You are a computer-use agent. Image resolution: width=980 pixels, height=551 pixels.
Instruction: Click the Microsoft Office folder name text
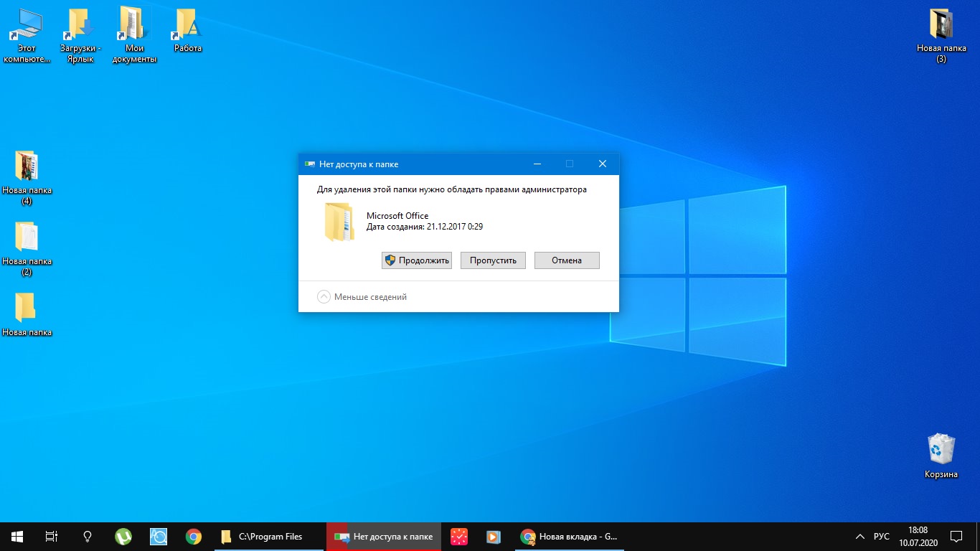(397, 216)
